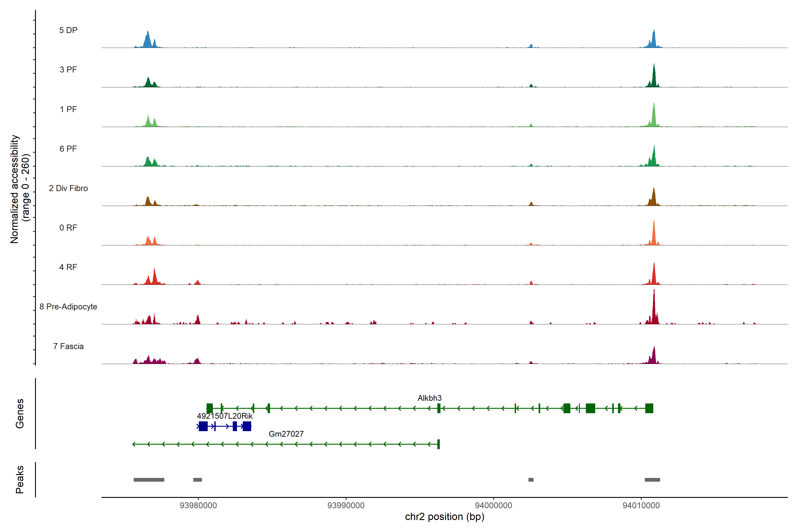This screenshot has width=798, height=532.
Task: Click the 5 DP track label
Action: (x=68, y=30)
